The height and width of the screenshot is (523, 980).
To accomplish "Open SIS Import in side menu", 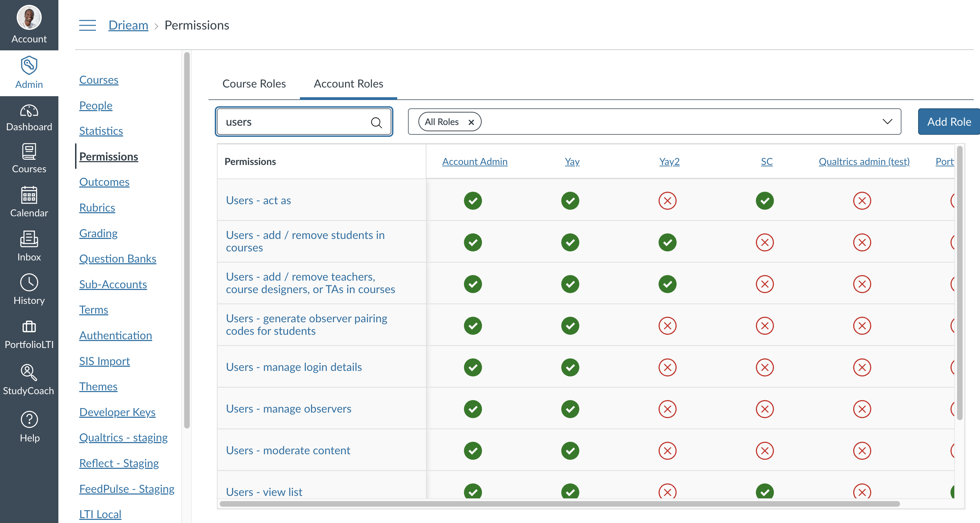I will (x=104, y=361).
